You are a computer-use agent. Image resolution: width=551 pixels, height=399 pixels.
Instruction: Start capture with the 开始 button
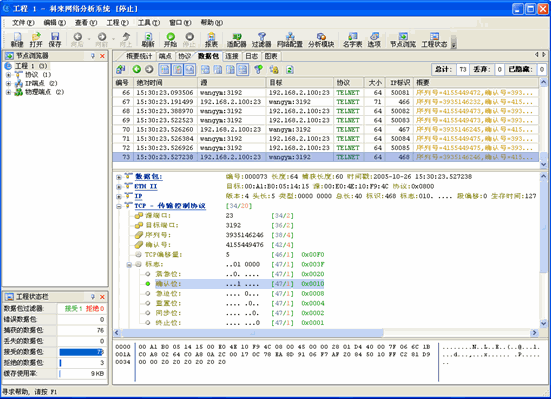[170, 40]
